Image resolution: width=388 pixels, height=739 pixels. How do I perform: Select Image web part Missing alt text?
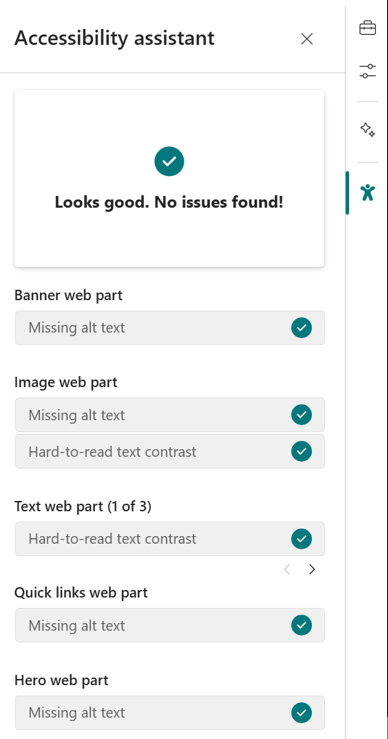point(170,415)
